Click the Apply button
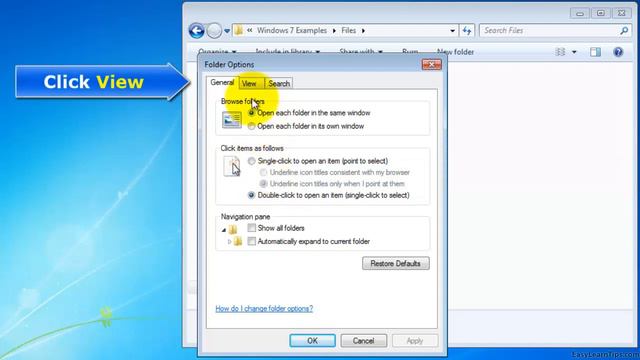This screenshot has height=360, width=640. (415, 340)
